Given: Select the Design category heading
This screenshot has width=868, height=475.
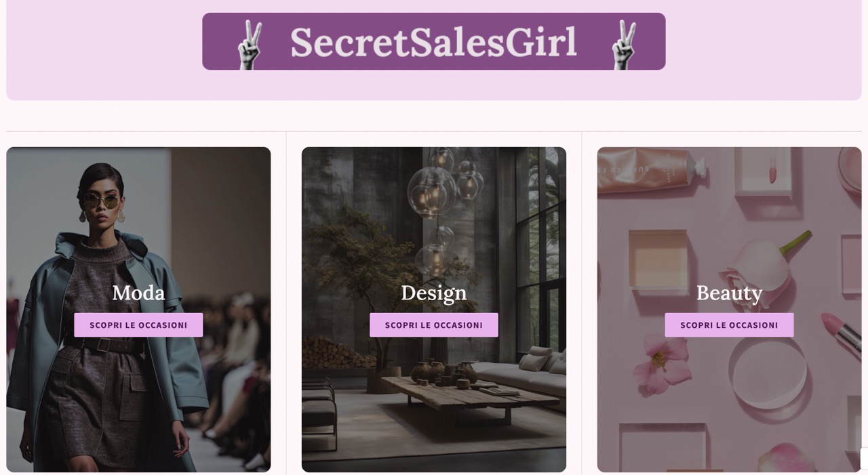Looking at the screenshot, I should tap(434, 293).
